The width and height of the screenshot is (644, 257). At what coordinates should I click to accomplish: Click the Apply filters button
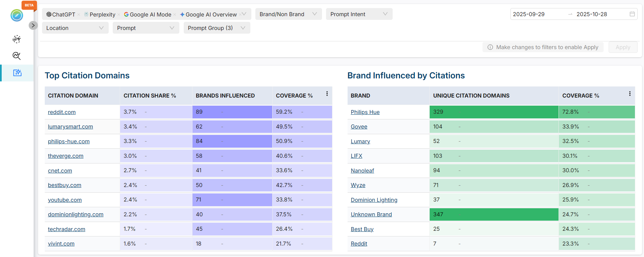click(623, 47)
